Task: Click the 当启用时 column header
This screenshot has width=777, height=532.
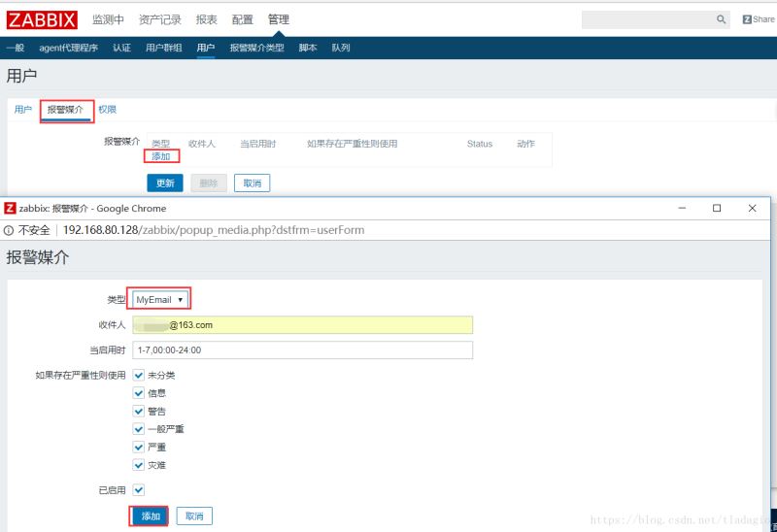Action: click(257, 144)
